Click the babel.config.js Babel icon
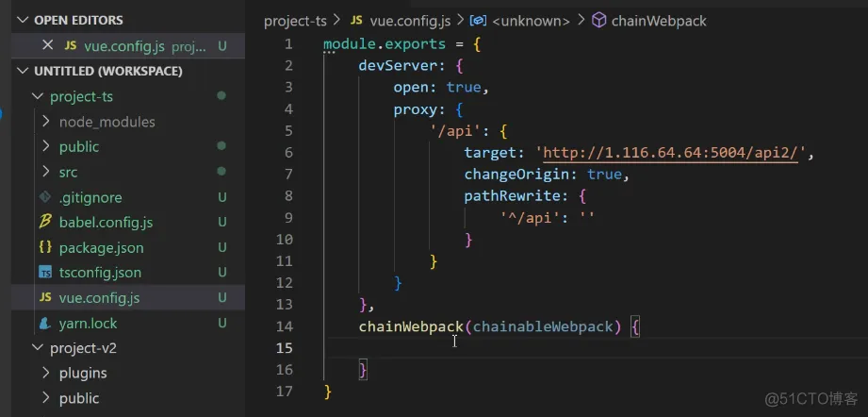The height and width of the screenshot is (417, 868). coord(45,222)
